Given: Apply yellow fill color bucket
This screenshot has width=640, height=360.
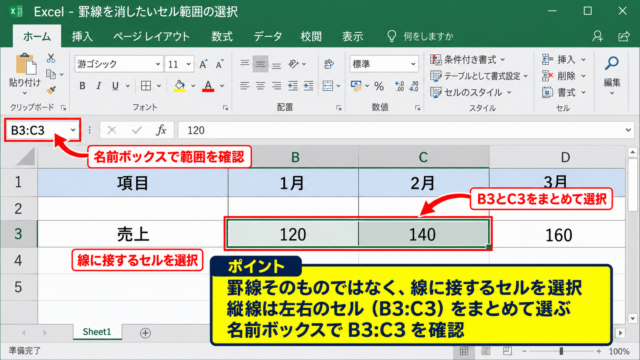Looking at the screenshot, I should click(179, 86).
